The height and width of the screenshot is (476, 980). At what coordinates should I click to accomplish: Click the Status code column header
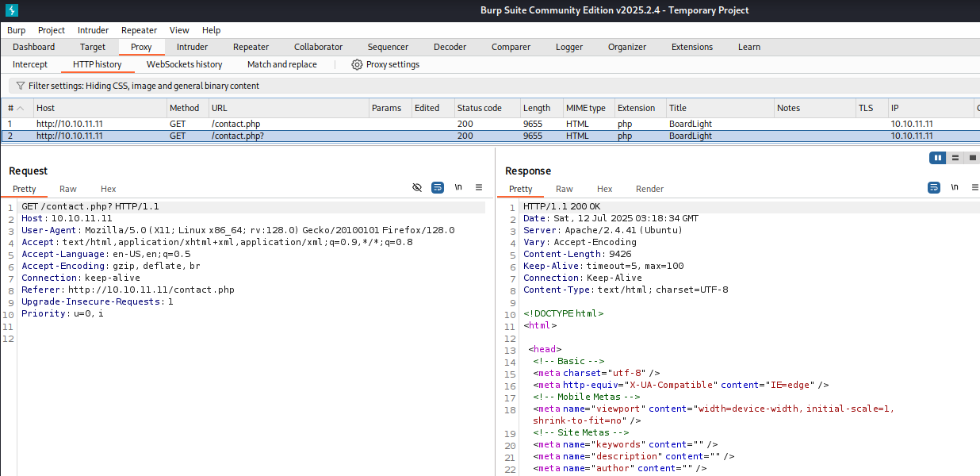click(479, 108)
